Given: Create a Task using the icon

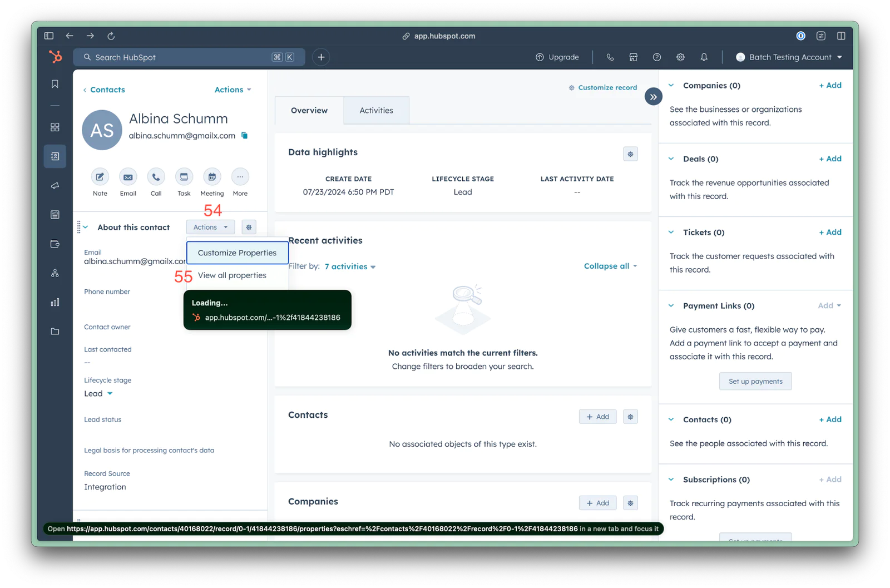Looking at the screenshot, I should (x=184, y=177).
